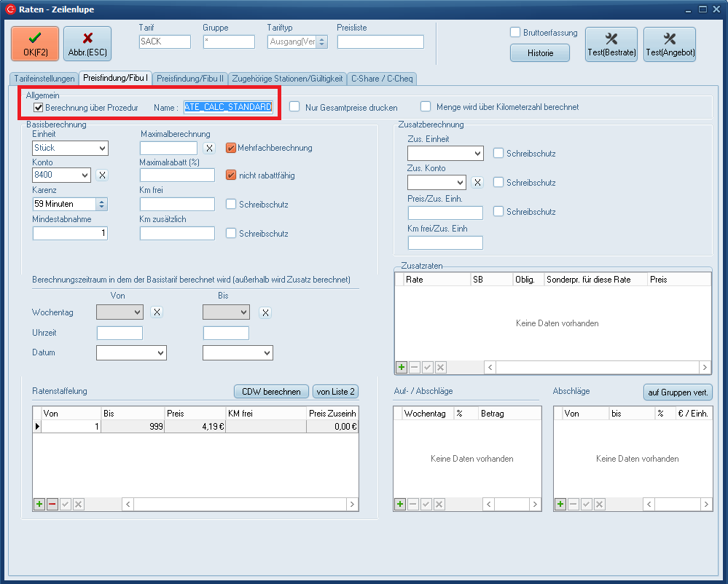728x584 pixels.
Task: Add a row in Ratenstaffelung with green plus
Action: pyautogui.click(x=39, y=505)
